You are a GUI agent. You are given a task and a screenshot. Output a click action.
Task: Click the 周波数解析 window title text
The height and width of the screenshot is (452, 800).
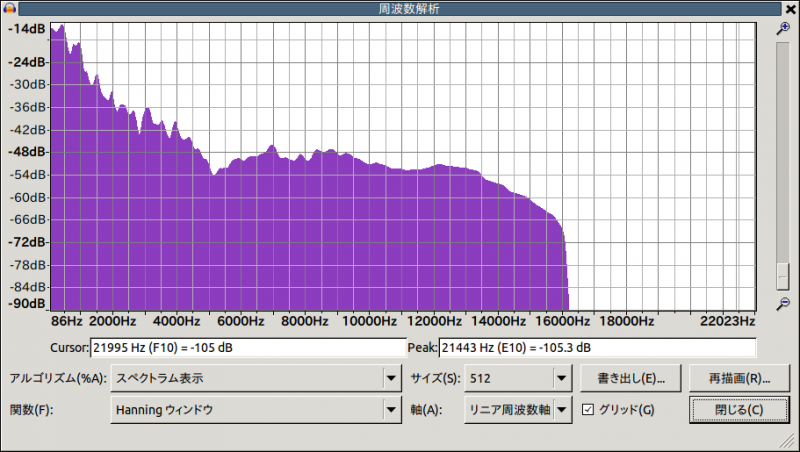tap(401, 8)
